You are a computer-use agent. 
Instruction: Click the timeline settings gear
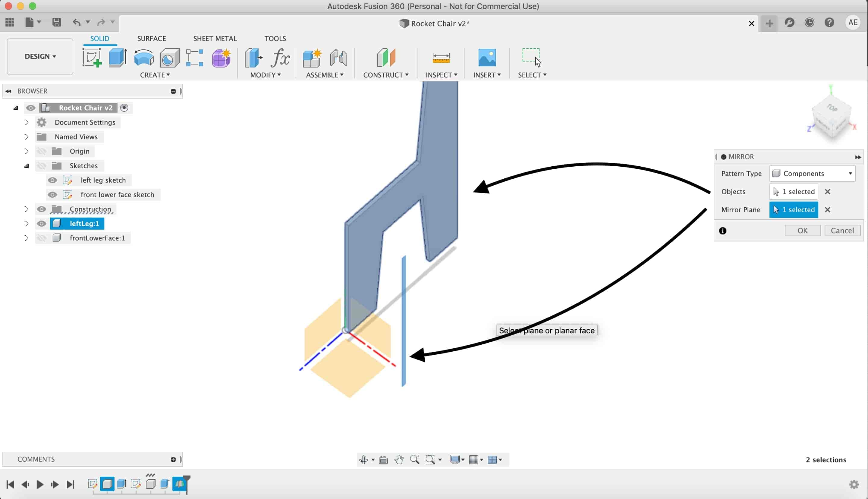(x=854, y=484)
